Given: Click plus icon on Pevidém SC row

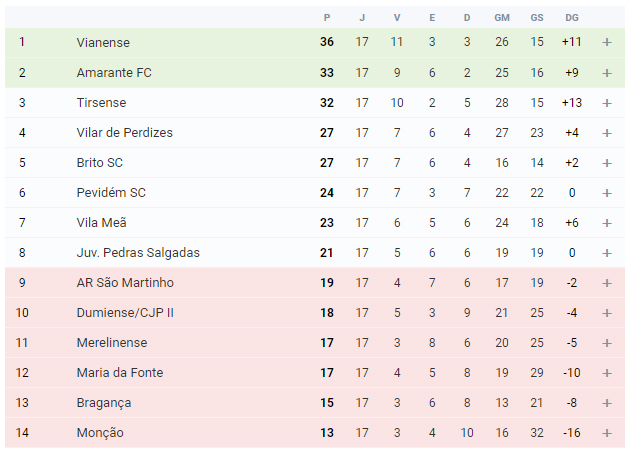Looking at the screenshot, I should click(607, 193).
